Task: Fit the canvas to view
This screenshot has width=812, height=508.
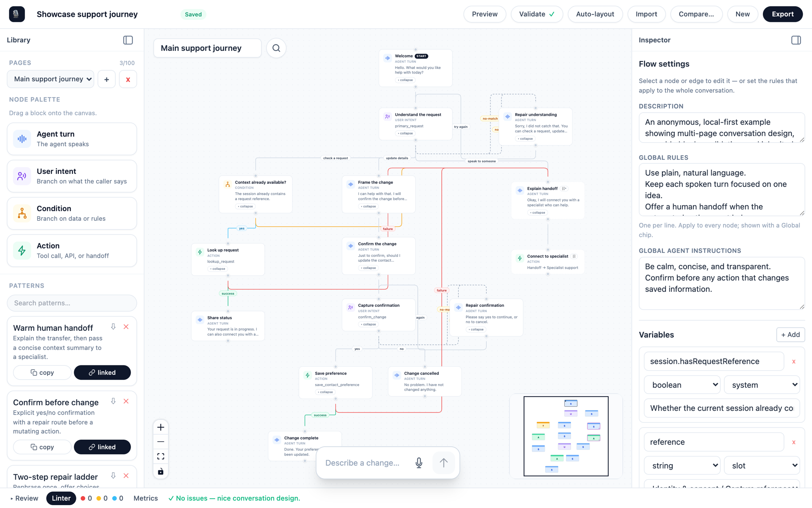Action: pos(161,456)
